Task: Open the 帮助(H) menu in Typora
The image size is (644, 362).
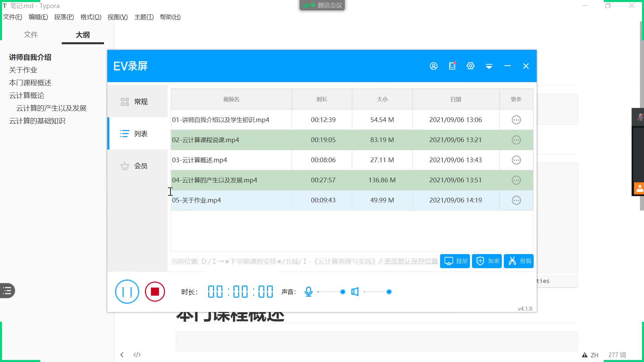Action: click(170, 17)
